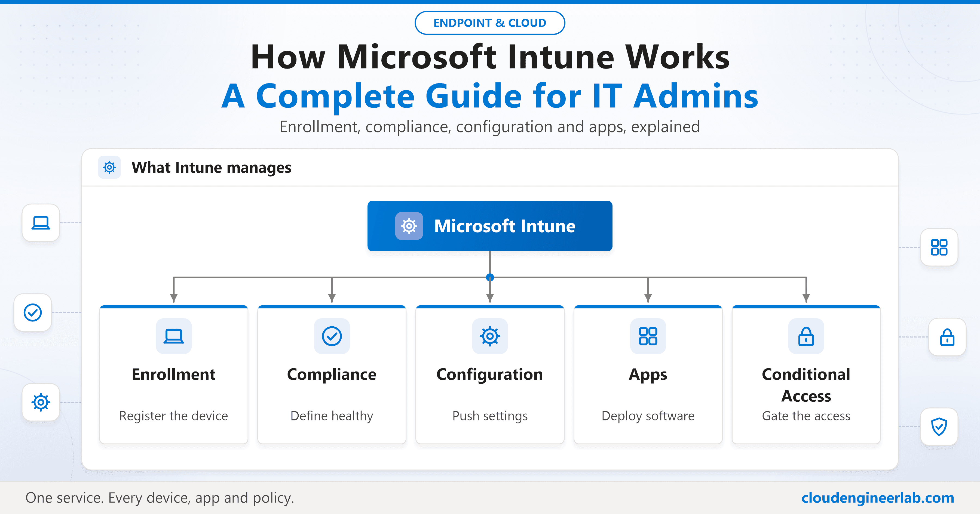This screenshot has width=980, height=514.
Task: Click the Compliance heading
Action: point(332,375)
